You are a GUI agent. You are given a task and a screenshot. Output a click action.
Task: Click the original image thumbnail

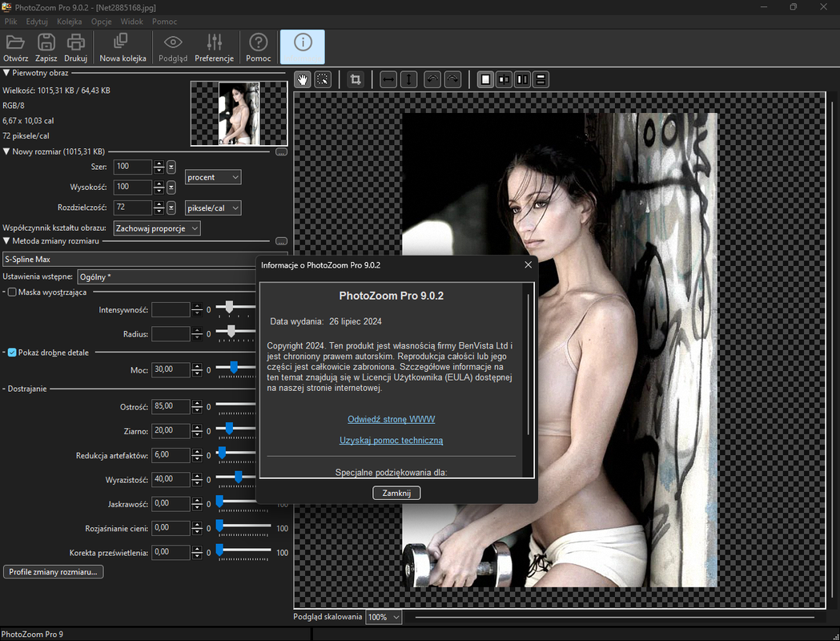(239, 114)
